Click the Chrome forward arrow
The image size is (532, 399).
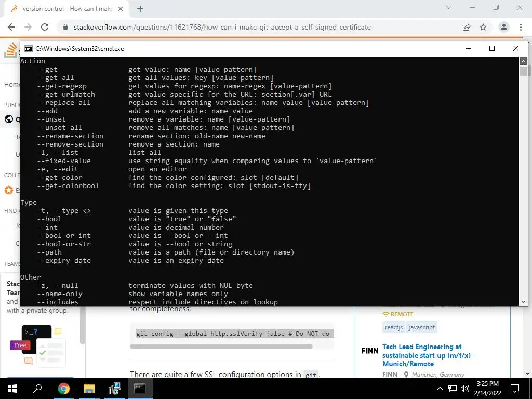point(28,27)
